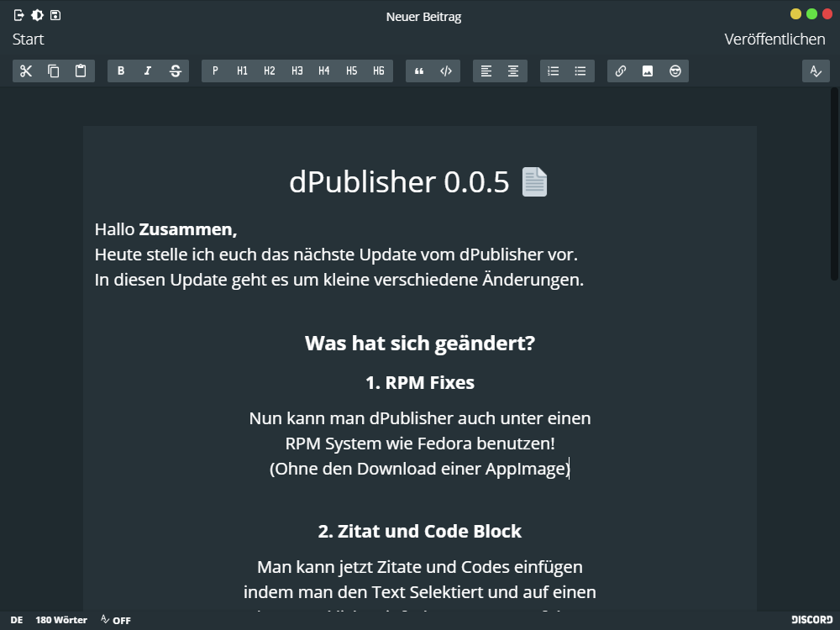The height and width of the screenshot is (630, 840).
Task: Click the logout/exit icon in the top left
Action: (x=18, y=15)
